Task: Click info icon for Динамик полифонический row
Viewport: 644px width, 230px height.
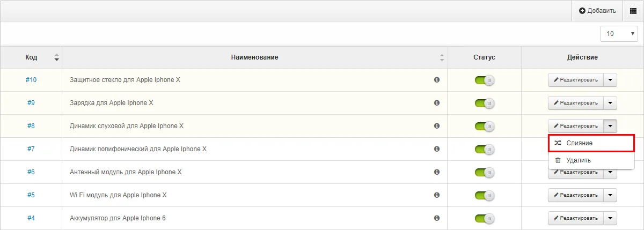Action: [x=437, y=149]
